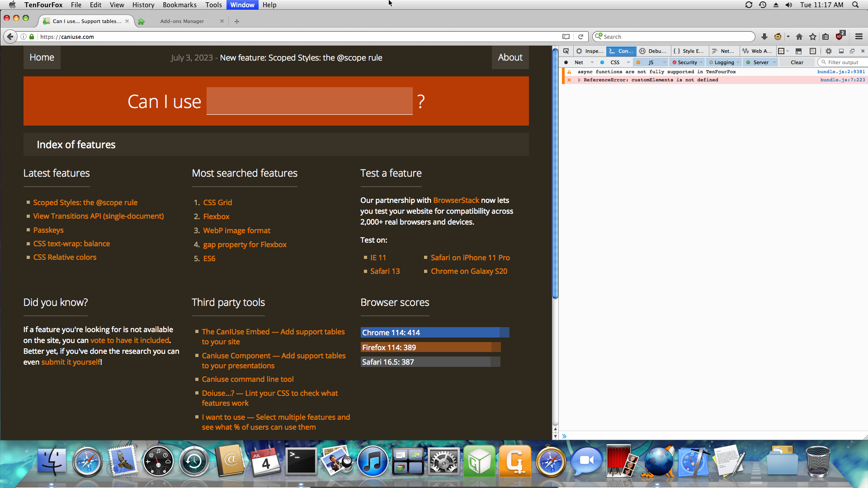
Task: Click the uBlock Origin shield icon
Action: pyautogui.click(x=840, y=36)
